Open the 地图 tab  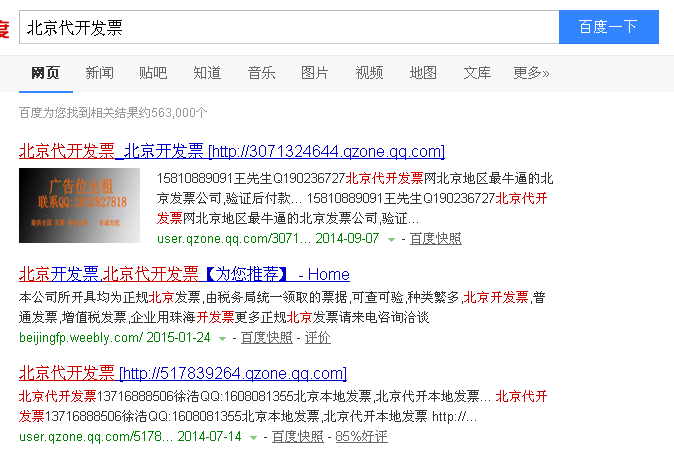[423, 73]
